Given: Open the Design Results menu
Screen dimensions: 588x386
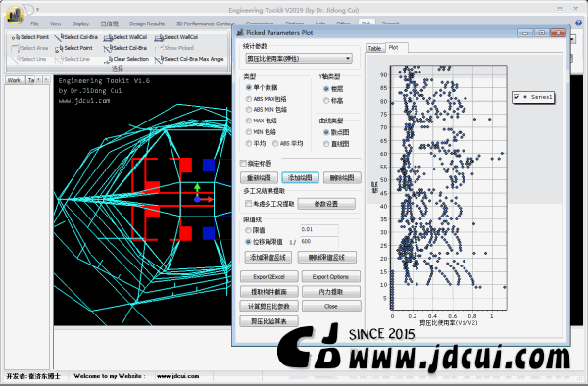Looking at the screenshot, I should pyautogui.click(x=147, y=24).
